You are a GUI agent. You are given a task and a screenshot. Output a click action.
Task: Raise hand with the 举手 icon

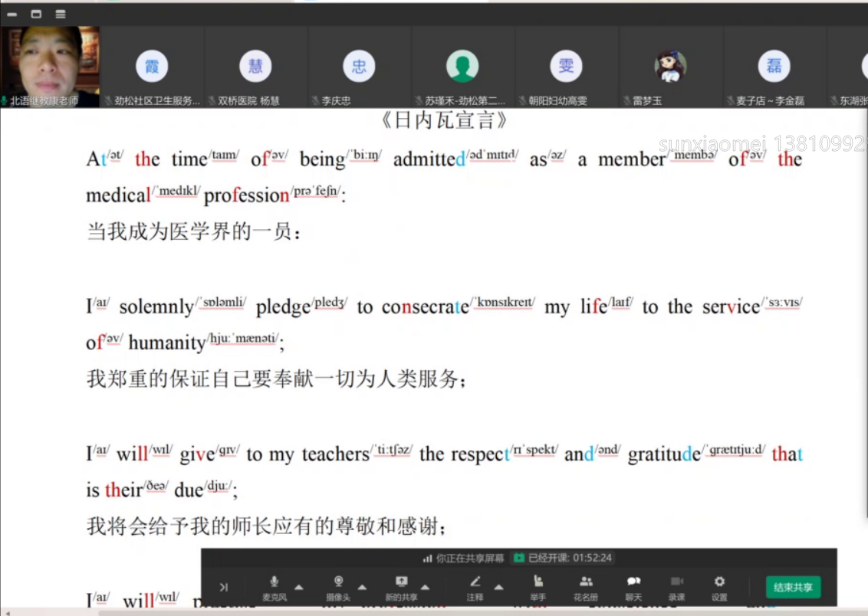click(x=538, y=586)
